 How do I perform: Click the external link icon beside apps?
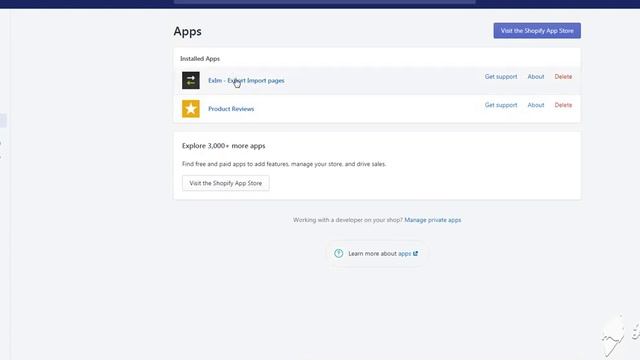click(x=416, y=253)
